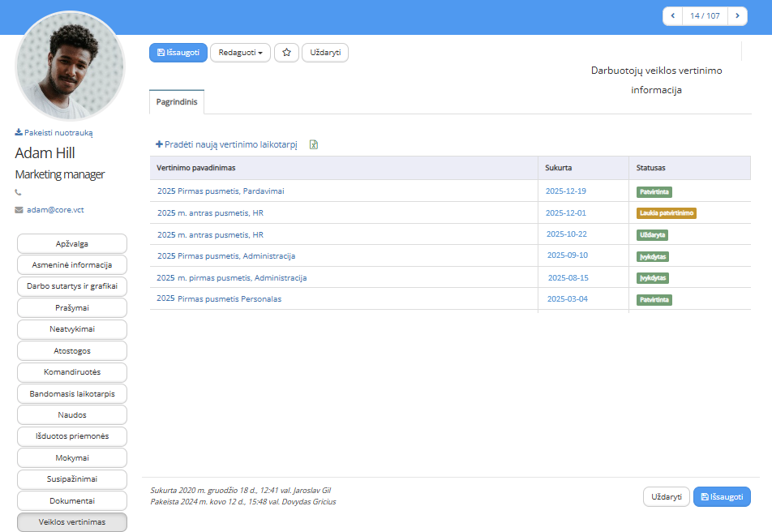772x532 pixels.
Task: Go to the previous employee record arrow
Action: pyautogui.click(x=672, y=15)
